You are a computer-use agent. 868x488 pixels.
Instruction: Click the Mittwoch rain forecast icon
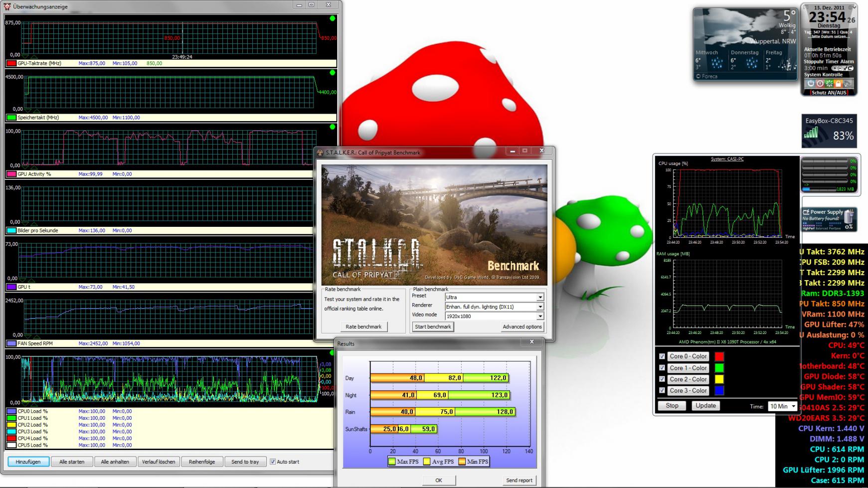[717, 63]
